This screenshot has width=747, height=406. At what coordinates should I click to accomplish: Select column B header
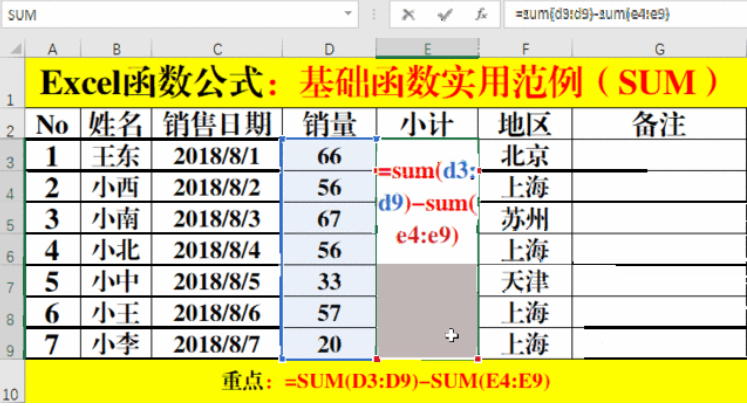click(116, 49)
